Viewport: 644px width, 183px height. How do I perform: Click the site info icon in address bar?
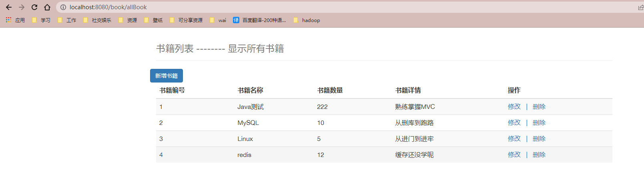(63, 7)
